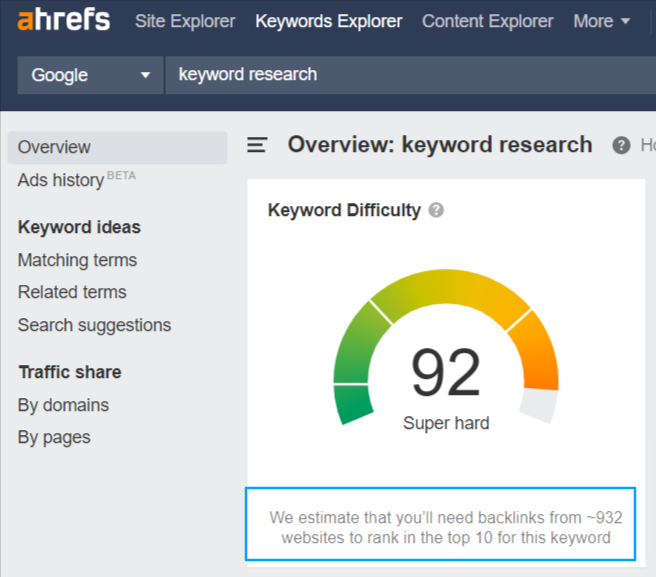Open Search suggestions report
Screen dimensions: 656x577
coord(95,325)
